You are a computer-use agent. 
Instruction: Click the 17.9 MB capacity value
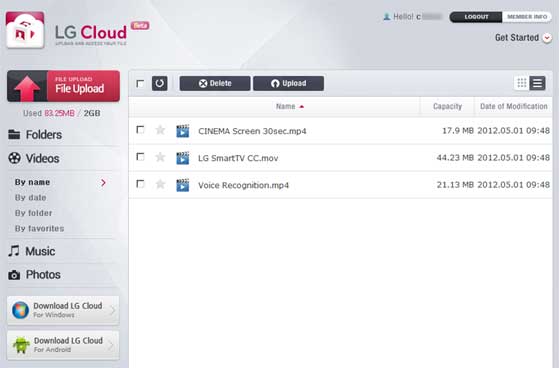(458, 131)
